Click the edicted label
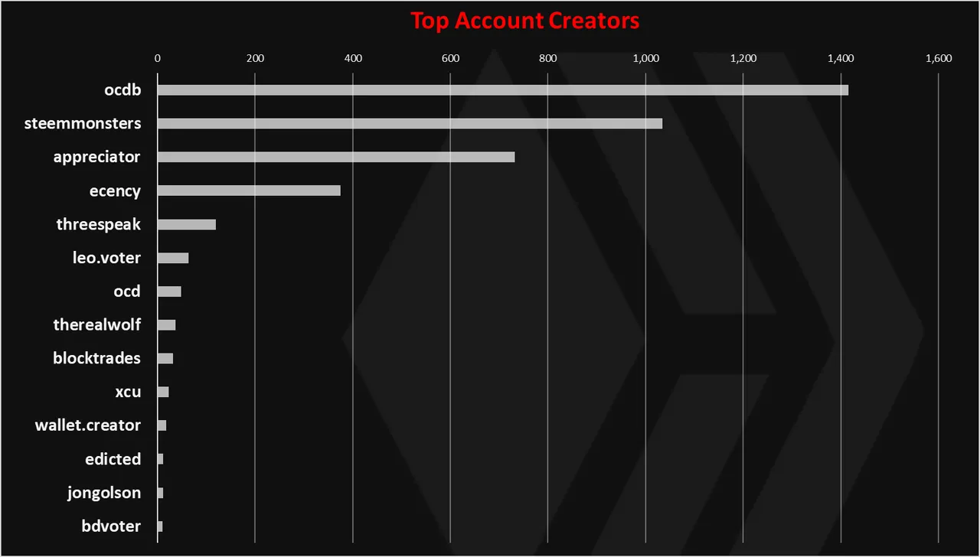Image resolution: width=980 pixels, height=557 pixels. (x=113, y=459)
